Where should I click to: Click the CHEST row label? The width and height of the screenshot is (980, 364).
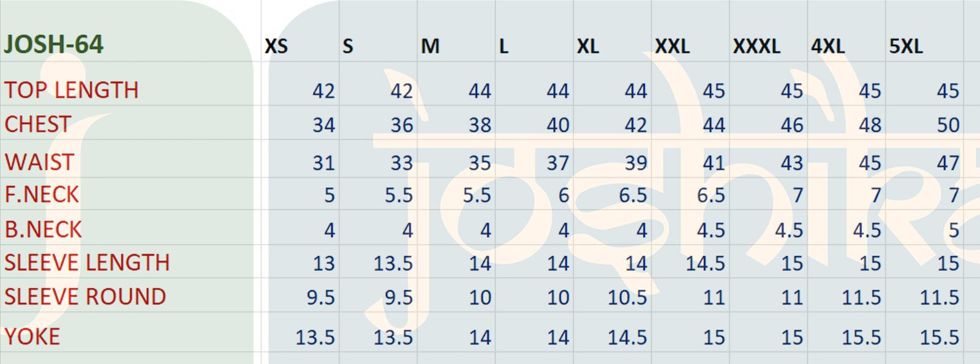(x=38, y=125)
